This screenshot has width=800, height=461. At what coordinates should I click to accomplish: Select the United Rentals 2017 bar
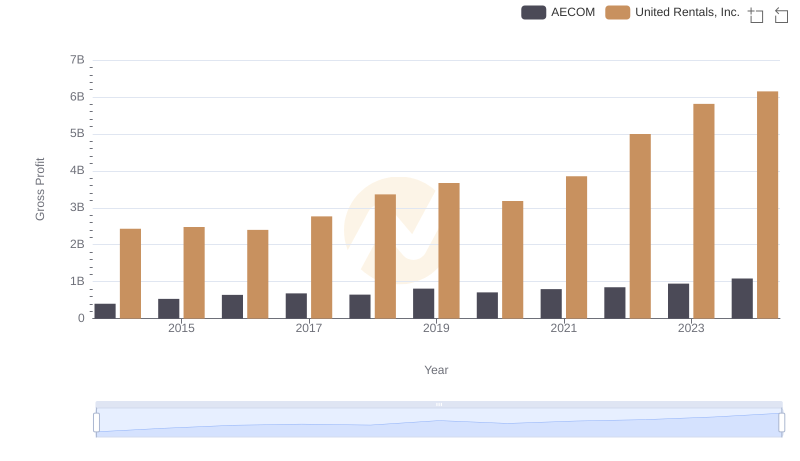pyautogui.click(x=321, y=267)
